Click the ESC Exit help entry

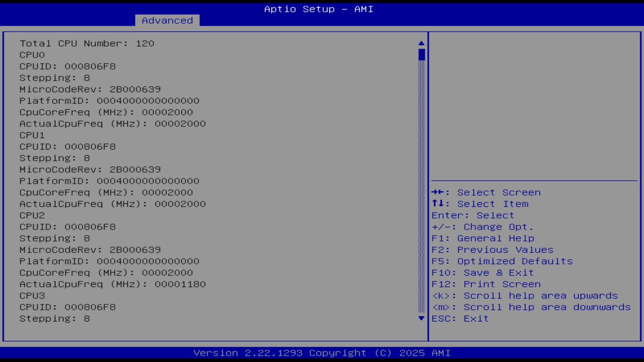tap(460, 318)
